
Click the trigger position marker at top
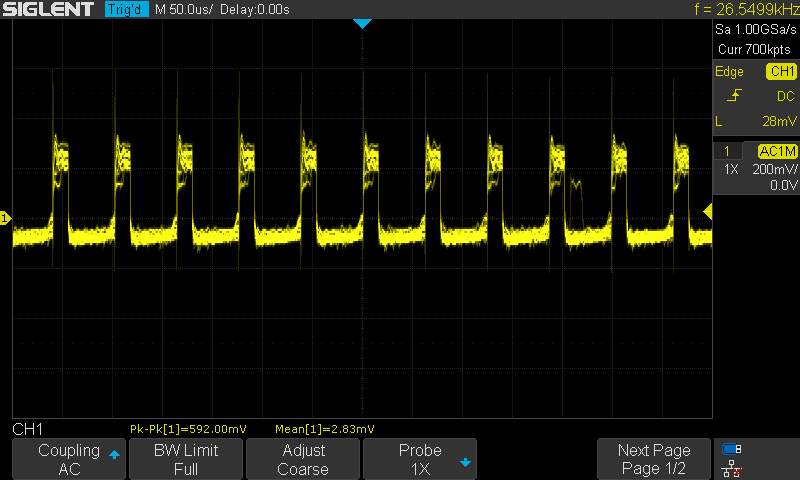click(362, 23)
